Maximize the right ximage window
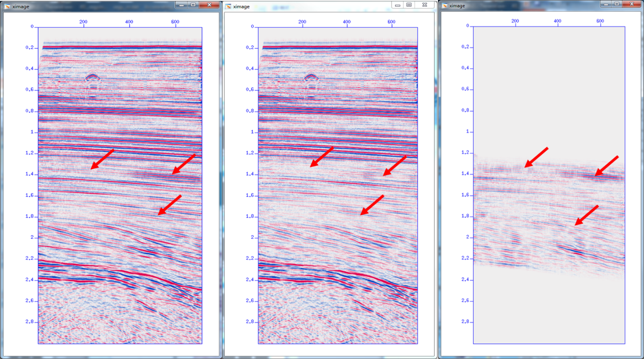 coord(617,4)
